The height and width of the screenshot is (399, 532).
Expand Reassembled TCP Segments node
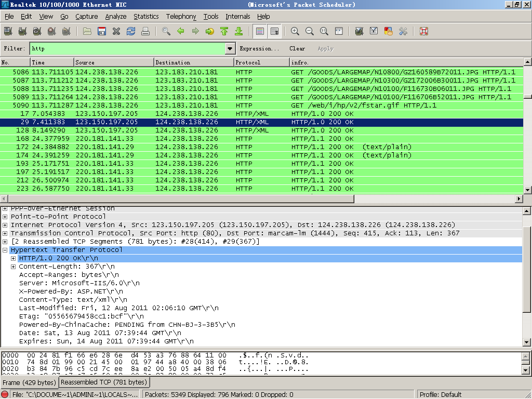click(5, 242)
